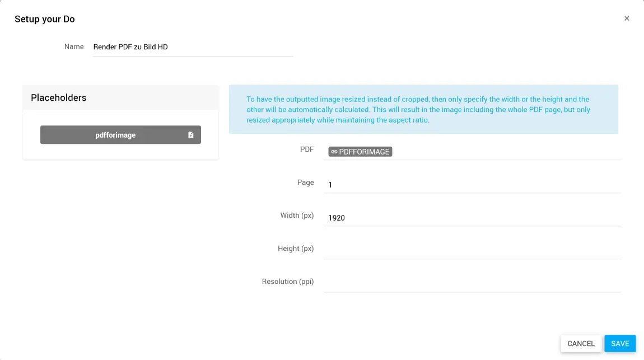Focus the Name field with Render PDF text
This screenshot has height=360, width=644.
click(193, 47)
